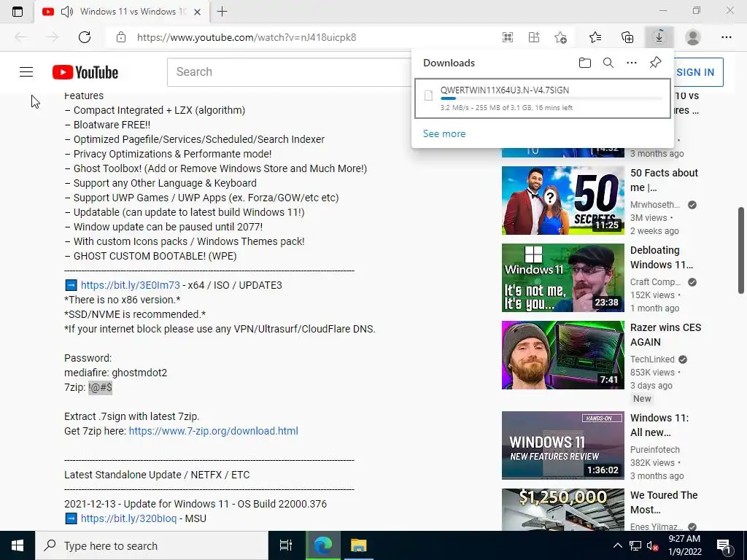Open downloads folder from Downloads panel
747x560 pixels.
coord(585,63)
